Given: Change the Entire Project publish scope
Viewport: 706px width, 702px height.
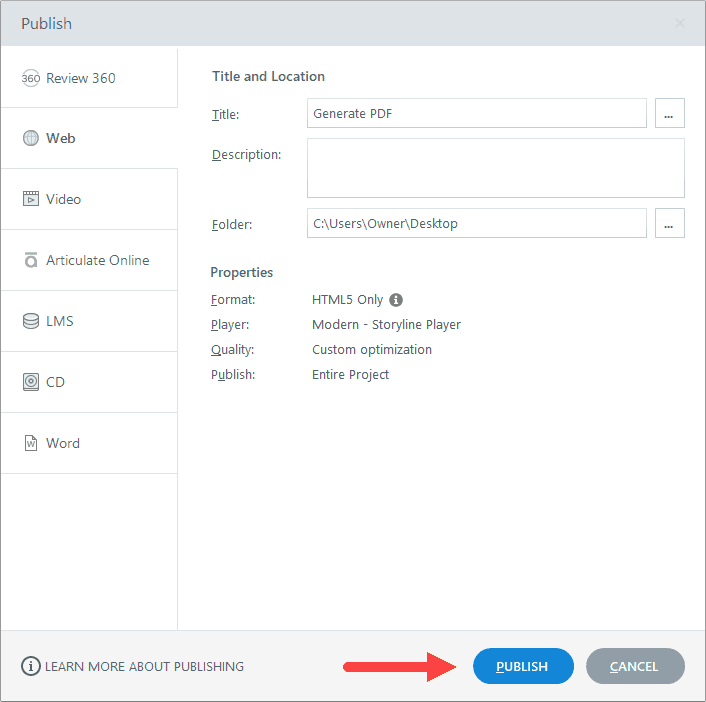Looking at the screenshot, I should click(x=350, y=375).
